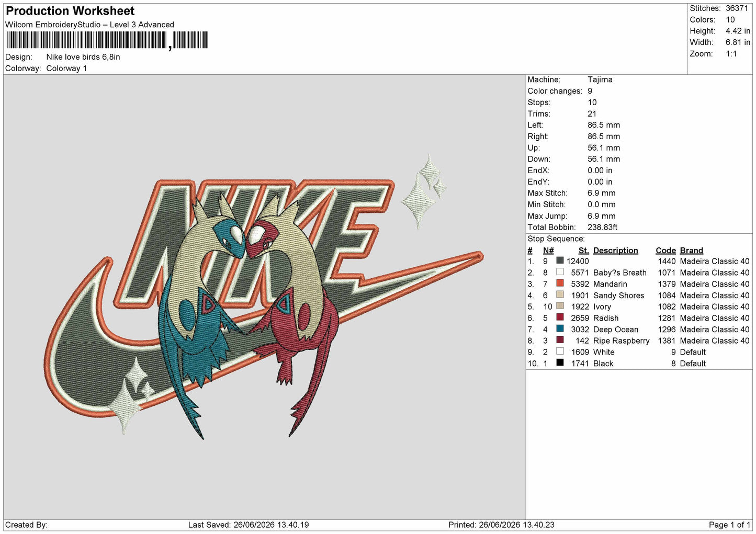Image resolution: width=756 pixels, height=534 pixels.
Task: Click the White color swatch in row 9
Action: [x=560, y=351]
